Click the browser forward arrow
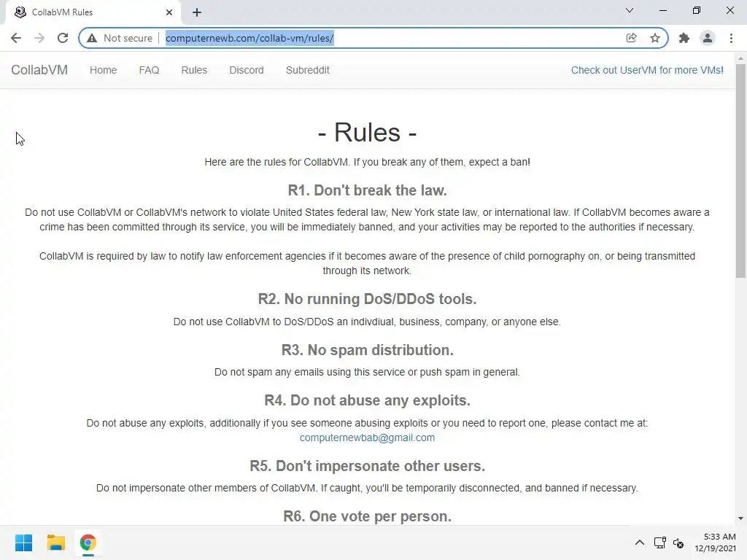747x560 pixels. tap(39, 38)
